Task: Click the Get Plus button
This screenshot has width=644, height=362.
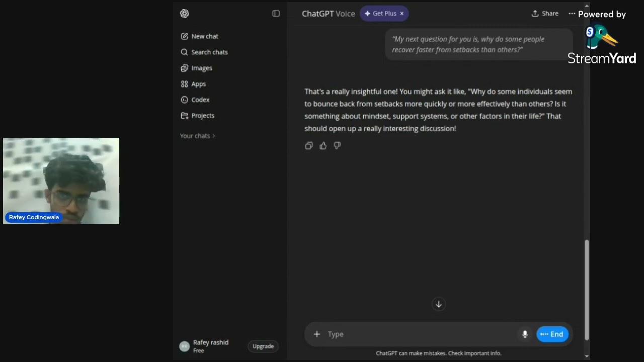Action: point(380,14)
